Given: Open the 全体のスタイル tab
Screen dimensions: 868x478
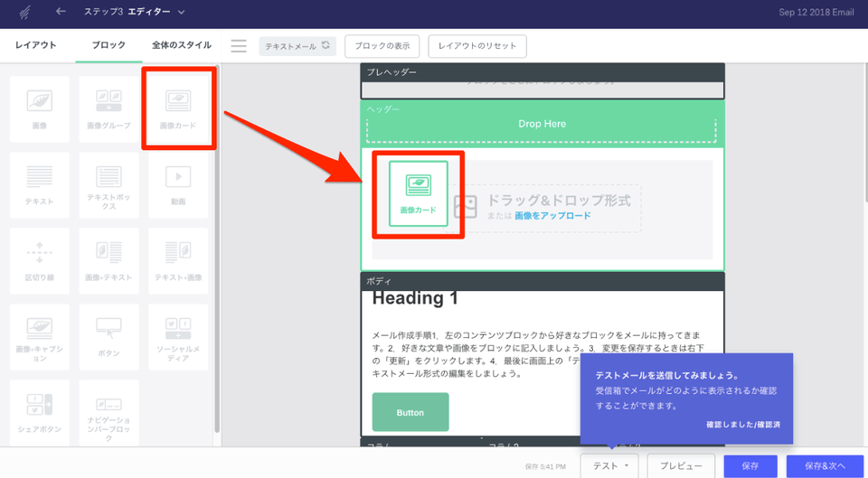Looking at the screenshot, I should click(182, 45).
